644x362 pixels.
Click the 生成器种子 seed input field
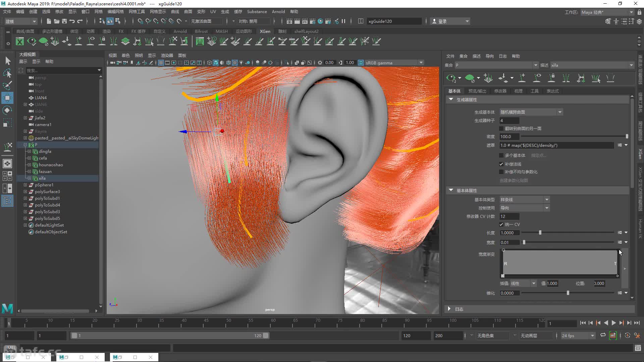[509, 120]
